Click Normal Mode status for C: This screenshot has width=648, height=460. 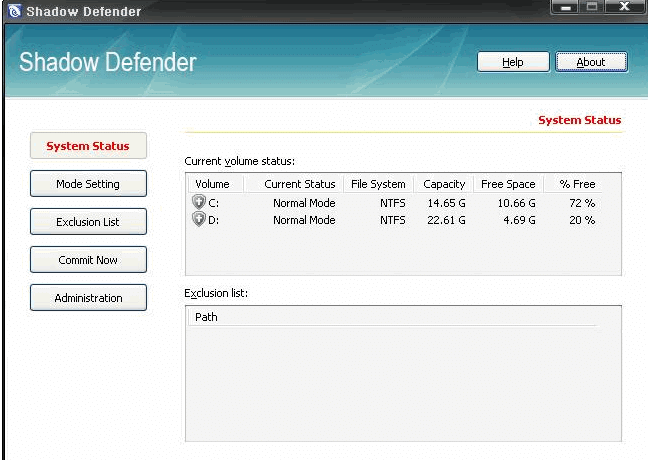(x=304, y=203)
